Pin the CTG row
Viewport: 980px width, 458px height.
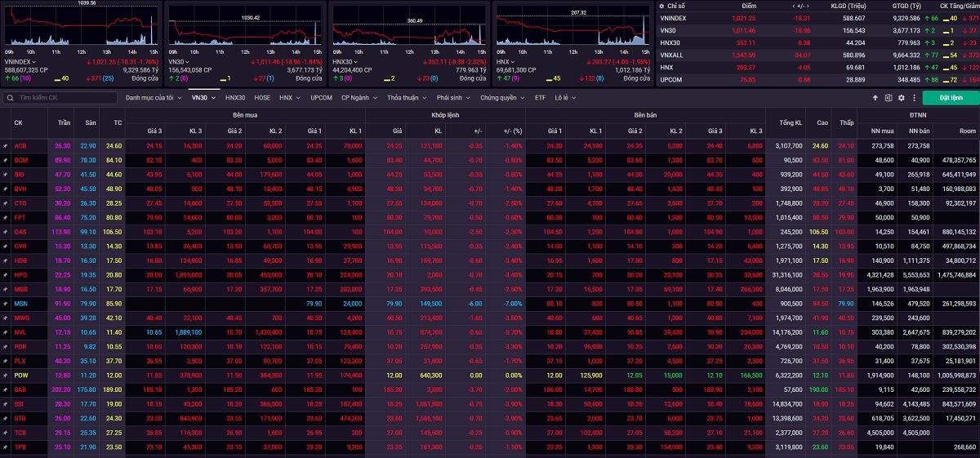pyautogui.click(x=5, y=202)
